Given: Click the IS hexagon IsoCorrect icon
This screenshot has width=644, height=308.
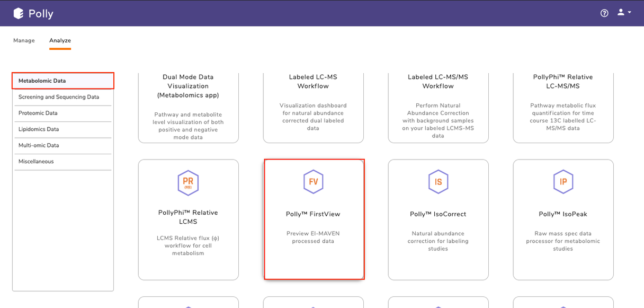Looking at the screenshot, I should [438, 182].
